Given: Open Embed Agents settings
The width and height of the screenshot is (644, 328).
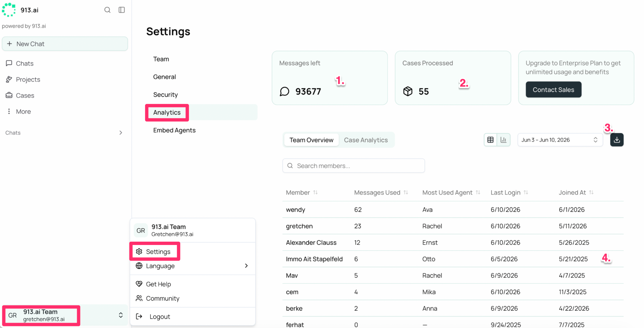Looking at the screenshot, I should click(x=174, y=130).
